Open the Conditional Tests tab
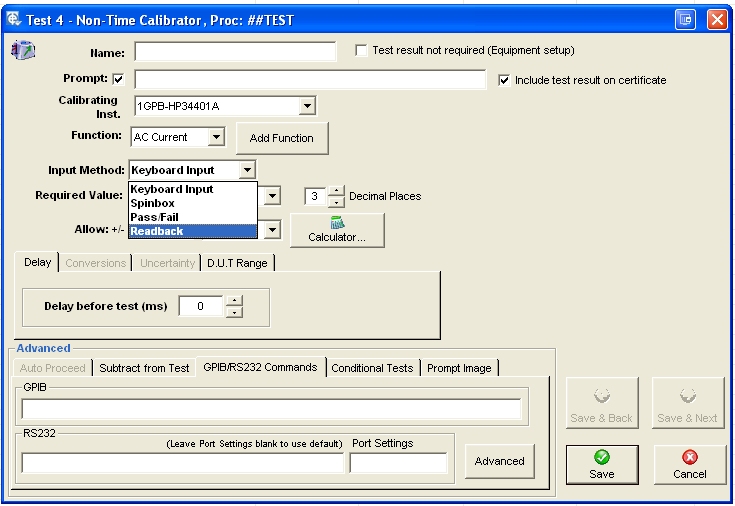This screenshot has width=735, height=506. 372,368
